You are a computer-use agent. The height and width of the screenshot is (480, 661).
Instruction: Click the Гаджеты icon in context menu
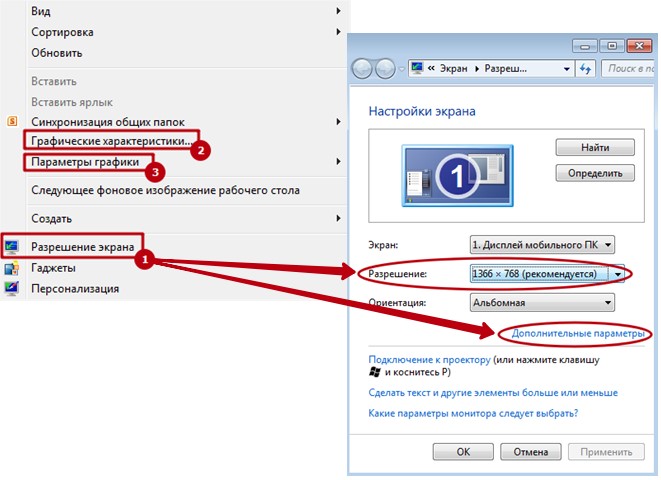[x=11, y=268]
